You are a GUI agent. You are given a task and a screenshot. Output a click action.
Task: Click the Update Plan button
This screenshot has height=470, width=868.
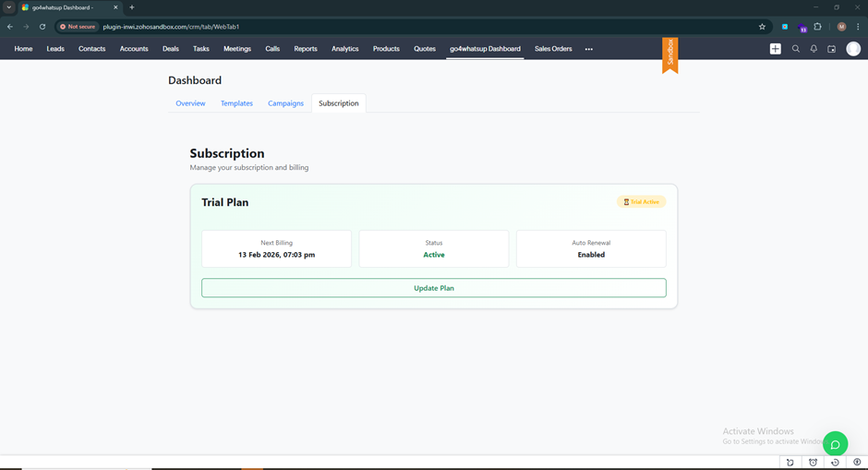433,288
